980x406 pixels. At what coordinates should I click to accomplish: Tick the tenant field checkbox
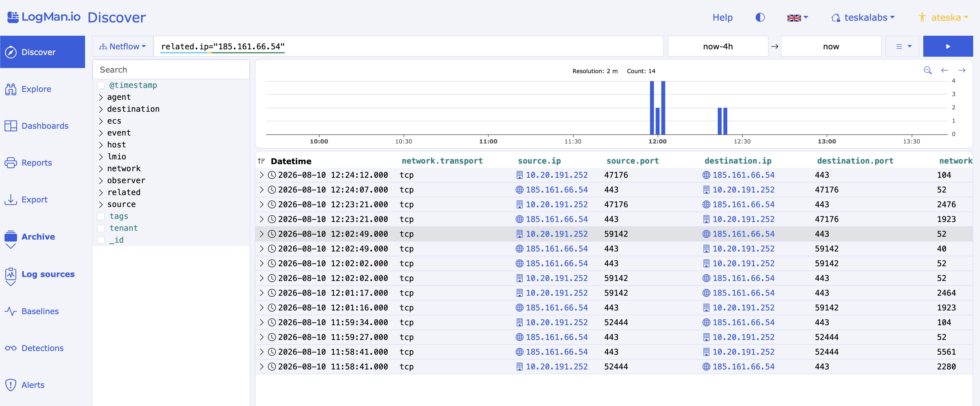tap(101, 228)
